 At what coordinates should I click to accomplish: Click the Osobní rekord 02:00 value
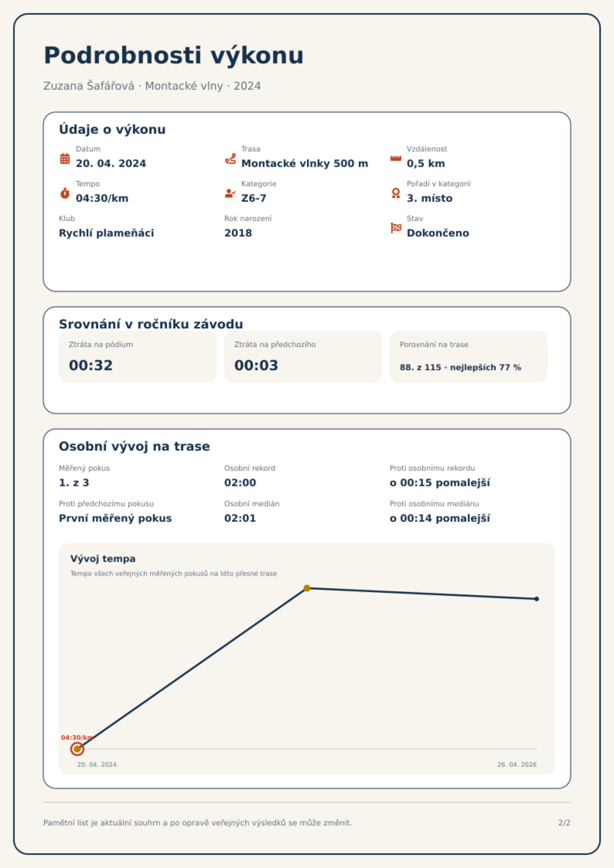point(240,483)
